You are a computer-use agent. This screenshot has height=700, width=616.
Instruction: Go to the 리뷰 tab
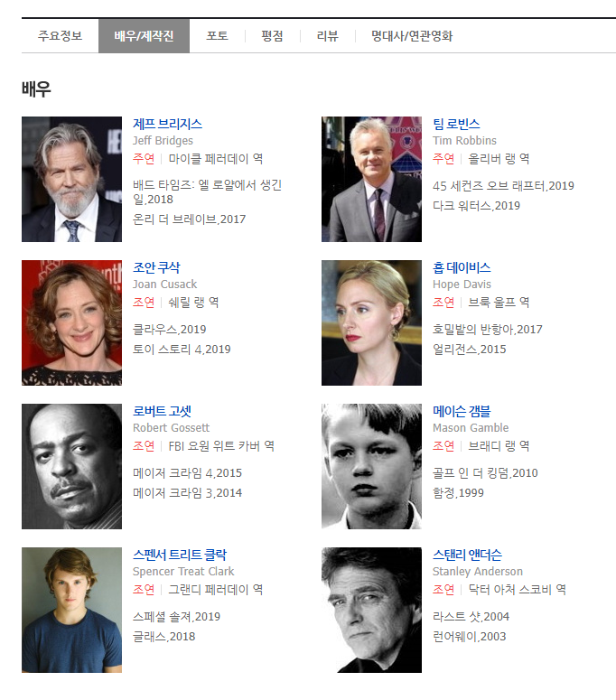point(328,36)
